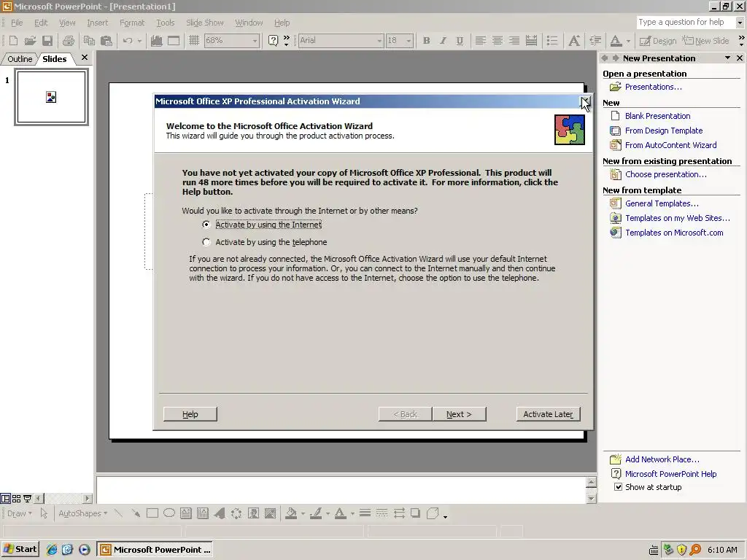747x560 pixels.
Task: Open the Draw menu dropdown
Action: [x=20, y=513]
